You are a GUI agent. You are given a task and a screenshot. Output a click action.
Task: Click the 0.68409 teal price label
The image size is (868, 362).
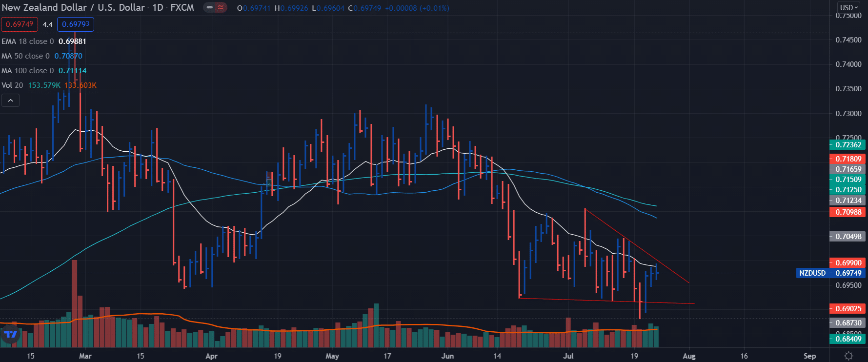848,339
